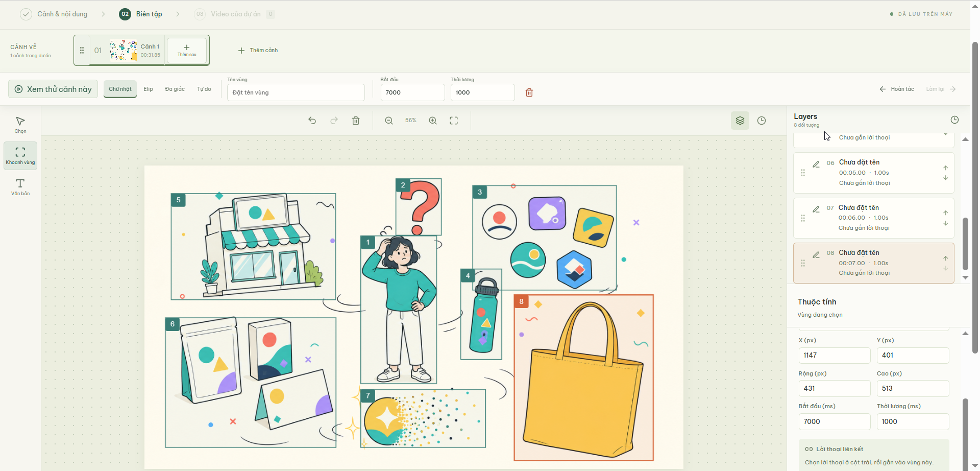Activate the Khoanh vùng region tool

[x=20, y=155]
